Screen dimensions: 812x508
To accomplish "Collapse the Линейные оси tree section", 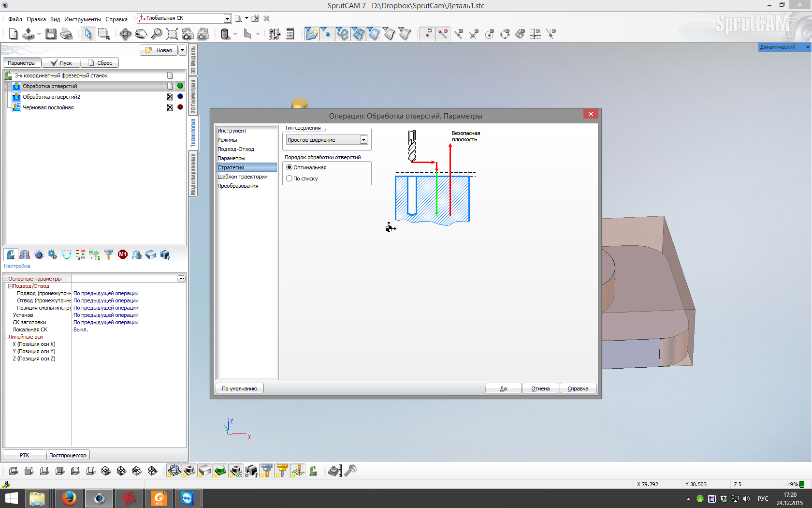I will 6,337.
